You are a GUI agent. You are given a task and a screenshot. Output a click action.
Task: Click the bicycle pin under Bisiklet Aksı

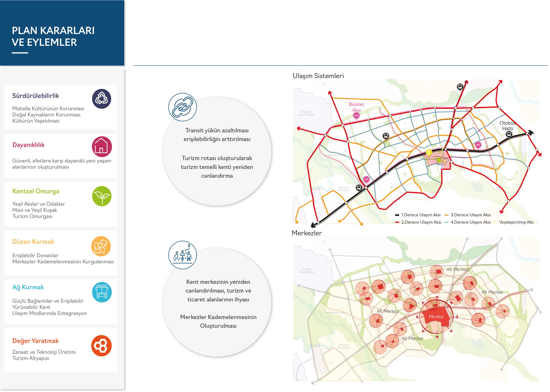[x=356, y=116]
